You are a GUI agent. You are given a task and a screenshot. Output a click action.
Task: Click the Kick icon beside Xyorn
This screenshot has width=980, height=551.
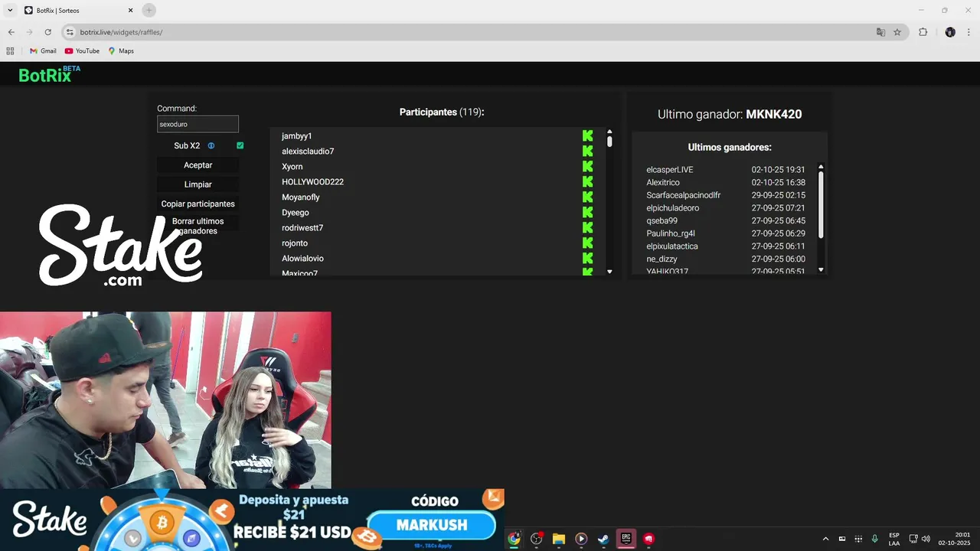(588, 167)
